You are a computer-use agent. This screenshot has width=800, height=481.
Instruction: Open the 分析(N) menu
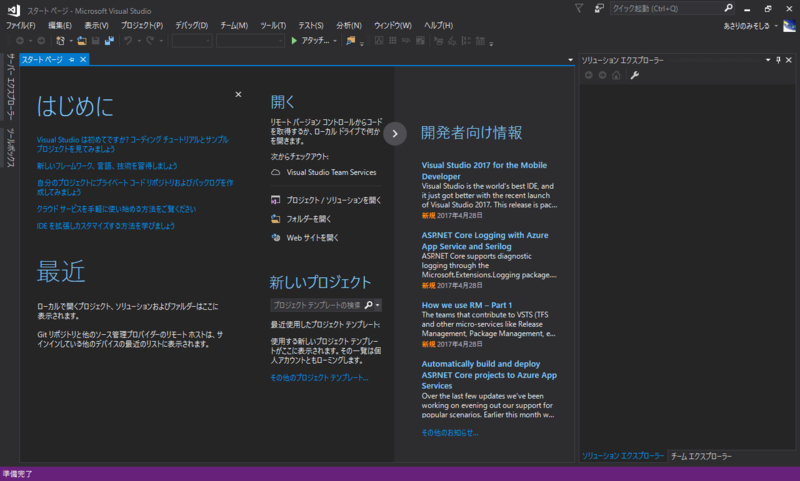pos(349,26)
